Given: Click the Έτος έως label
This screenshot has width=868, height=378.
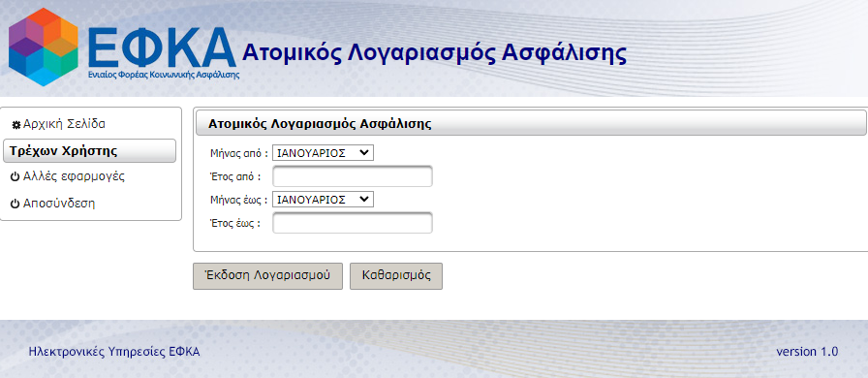Looking at the screenshot, I should [235, 223].
